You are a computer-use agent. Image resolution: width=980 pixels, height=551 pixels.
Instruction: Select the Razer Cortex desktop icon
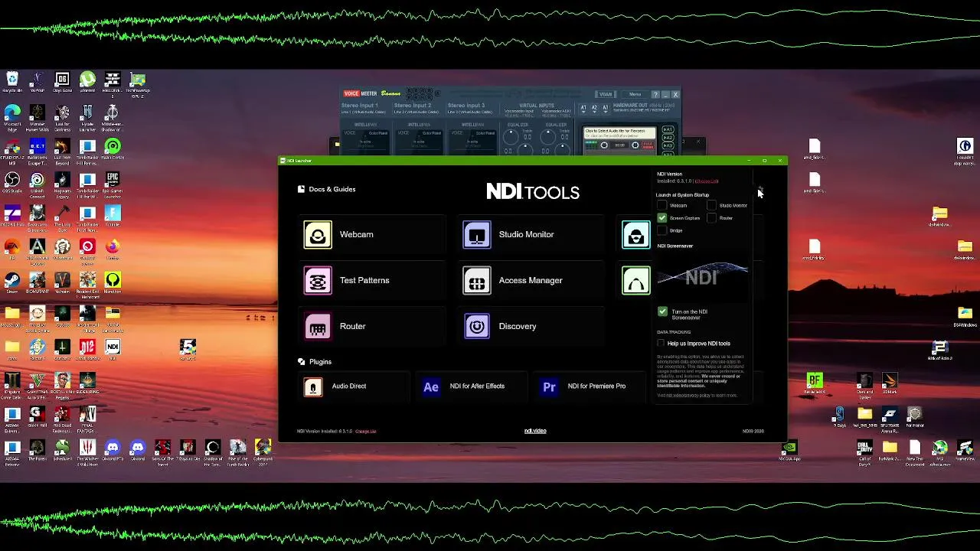coord(113,150)
